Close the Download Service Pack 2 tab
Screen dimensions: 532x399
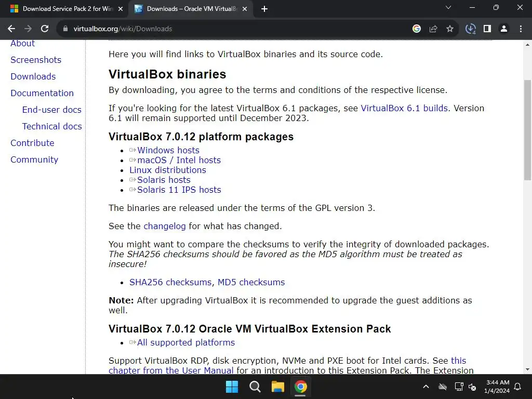[x=121, y=9]
